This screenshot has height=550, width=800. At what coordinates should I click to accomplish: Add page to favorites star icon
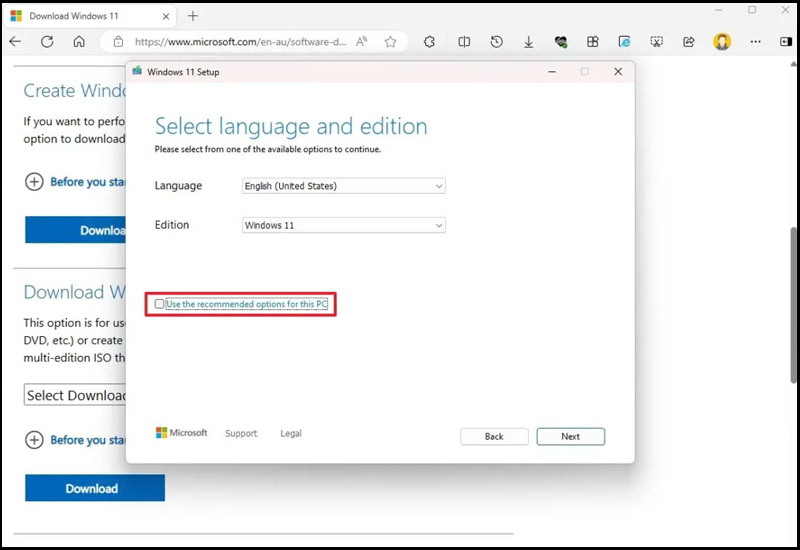click(x=391, y=42)
